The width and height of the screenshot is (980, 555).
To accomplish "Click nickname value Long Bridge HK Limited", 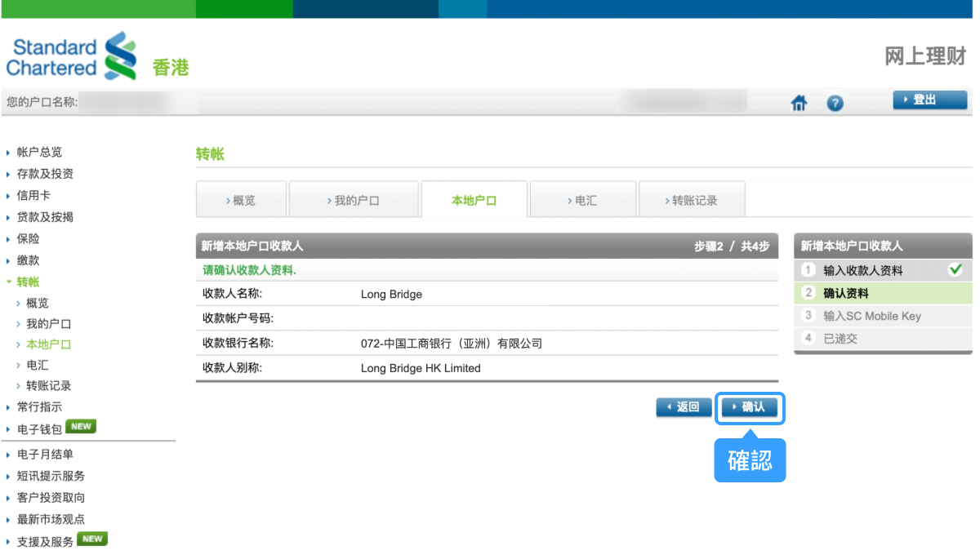I will click(x=421, y=368).
